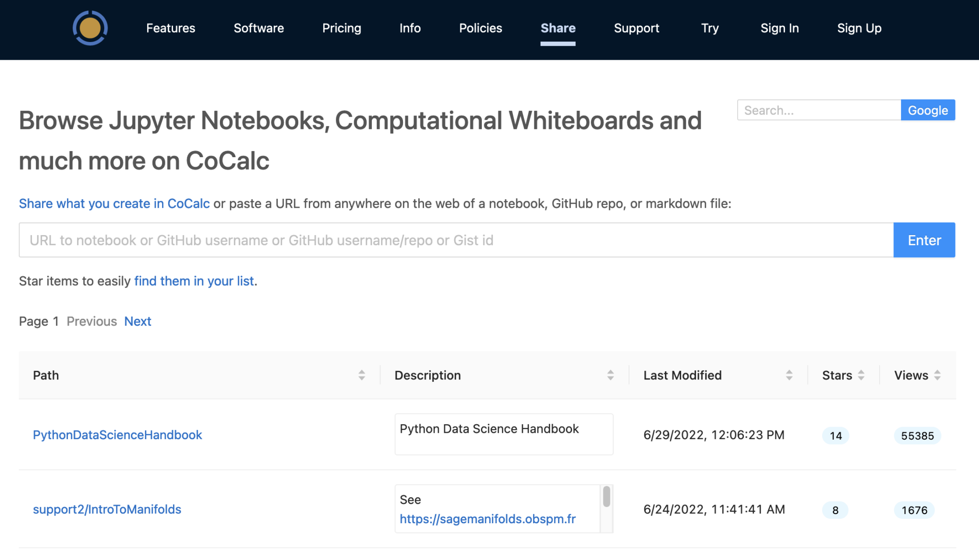Sort by the Stars column arrows
The height and width of the screenshot is (560, 979).
point(862,375)
